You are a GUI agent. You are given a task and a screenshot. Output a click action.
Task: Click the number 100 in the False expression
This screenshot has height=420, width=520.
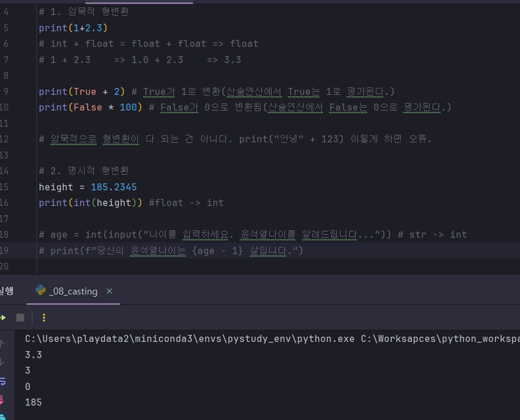pos(128,108)
